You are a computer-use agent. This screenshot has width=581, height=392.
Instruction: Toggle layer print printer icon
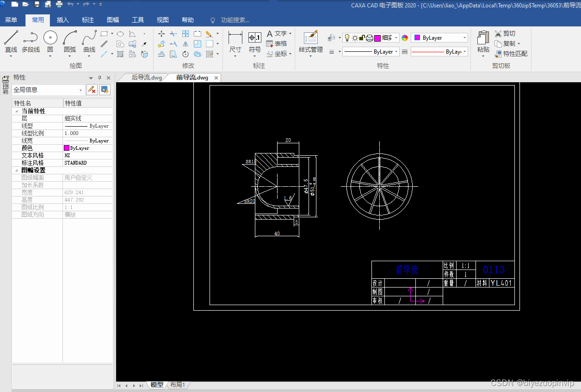369,38
